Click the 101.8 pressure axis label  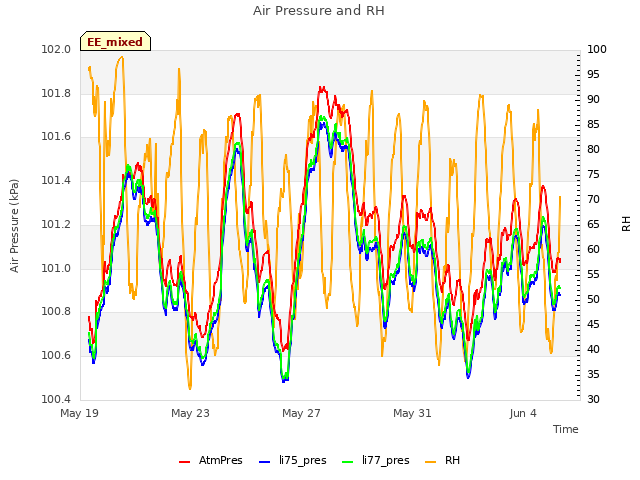coord(56,93)
